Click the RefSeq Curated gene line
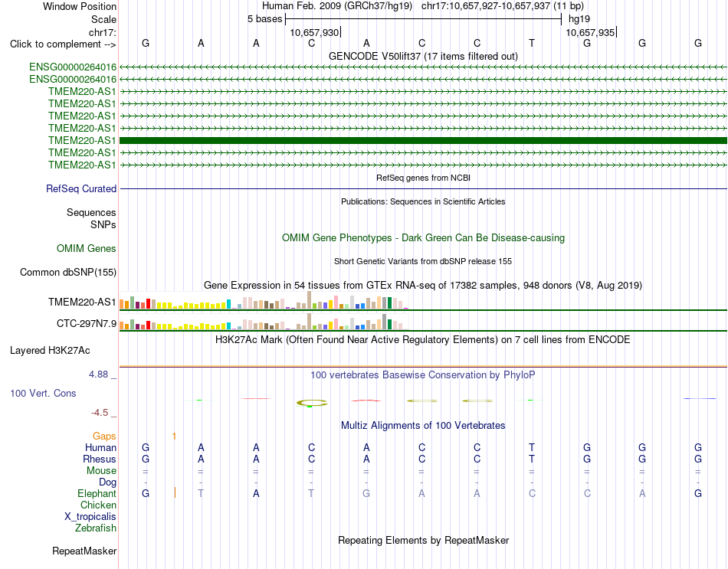The height and width of the screenshot is (569, 728). [423, 189]
